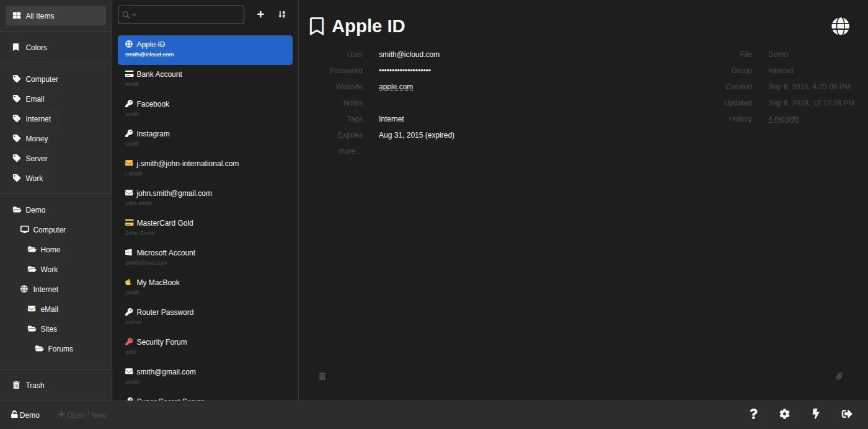The height and width of the screenshot is (429, 868).
Task: Open help via question mark icon
Action: pyautogui.click(x=753, y=414)
